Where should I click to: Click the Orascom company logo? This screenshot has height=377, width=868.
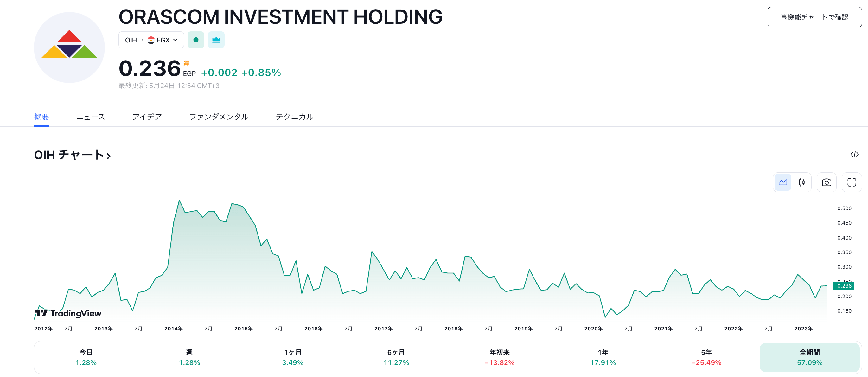coord(69,47)
